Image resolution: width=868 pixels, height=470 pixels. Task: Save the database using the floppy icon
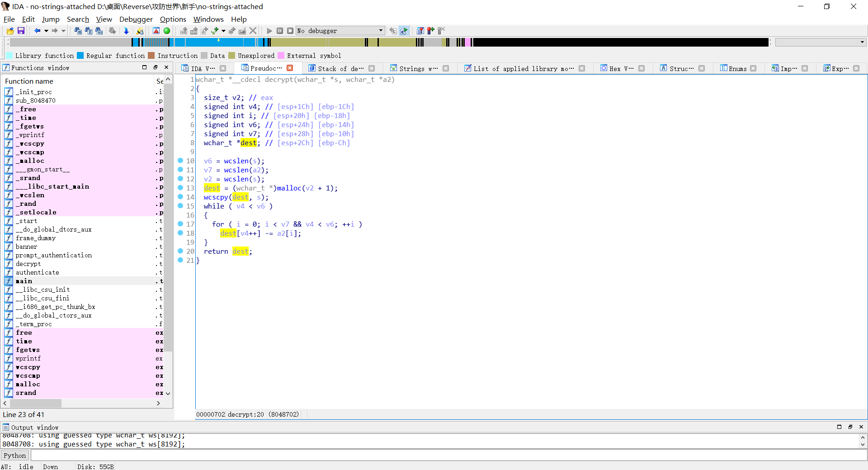[x=21, y=31]
